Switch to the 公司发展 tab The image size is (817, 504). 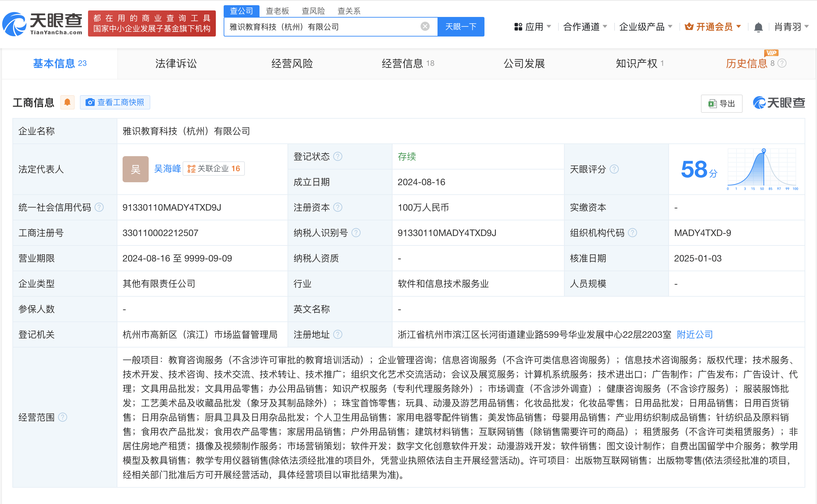click(x=524, y=63)
